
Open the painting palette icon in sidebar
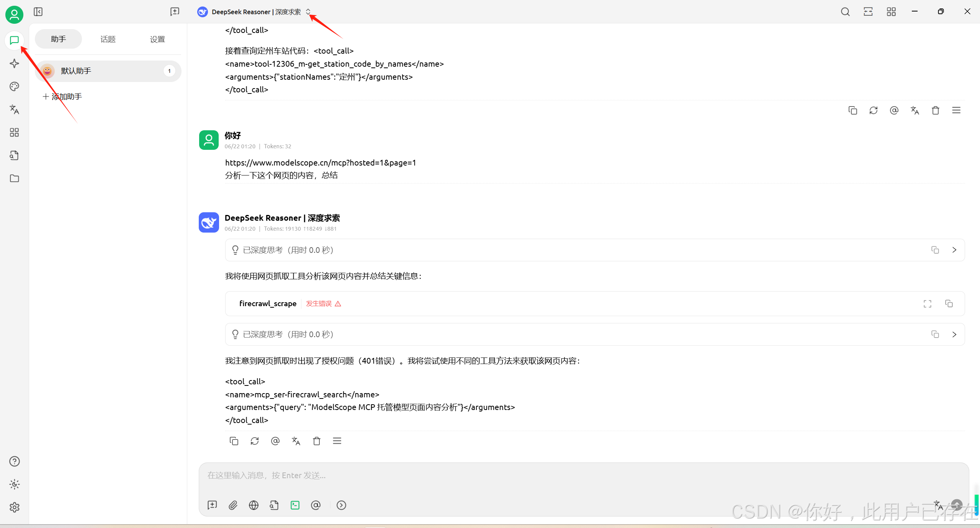tap(14, 86)
